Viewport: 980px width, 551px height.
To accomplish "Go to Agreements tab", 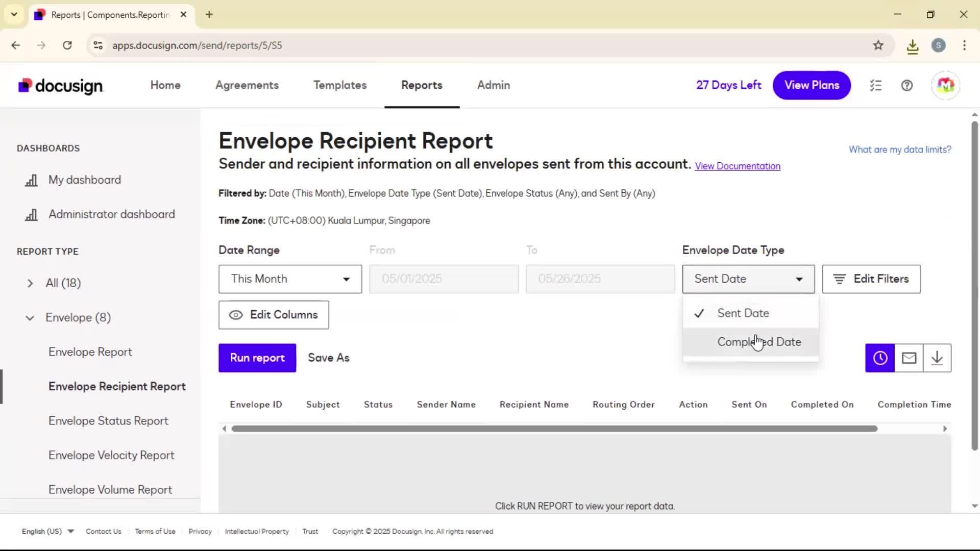I will coord(247,85).
